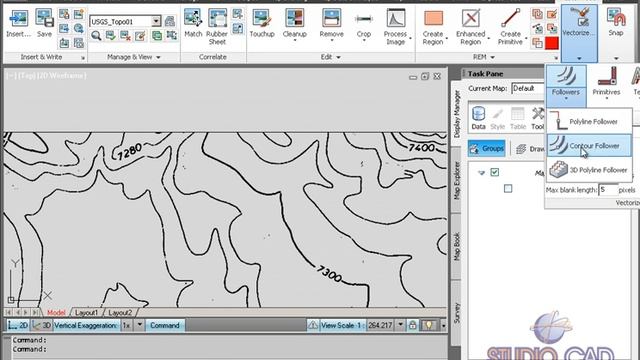Select Polyline Follower from the menu
The height and width of the screenshot is (360, 640).
coord(589,122)
